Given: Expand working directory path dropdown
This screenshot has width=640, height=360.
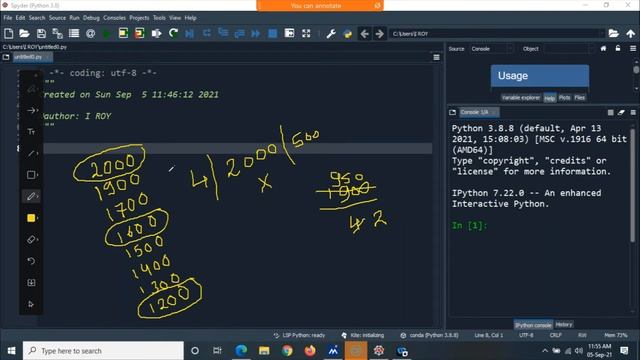Looking at the screenshot, I should (x=602, y=33).
